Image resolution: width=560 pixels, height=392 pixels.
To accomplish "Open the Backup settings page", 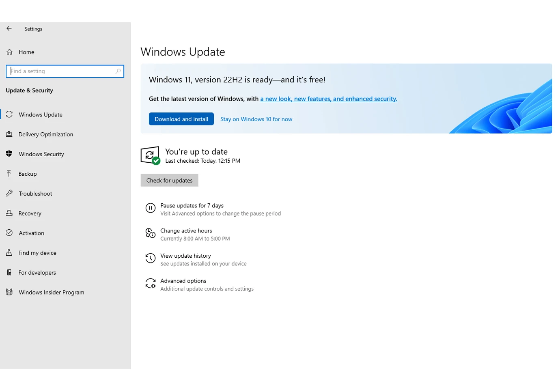I will pos(28,174).
